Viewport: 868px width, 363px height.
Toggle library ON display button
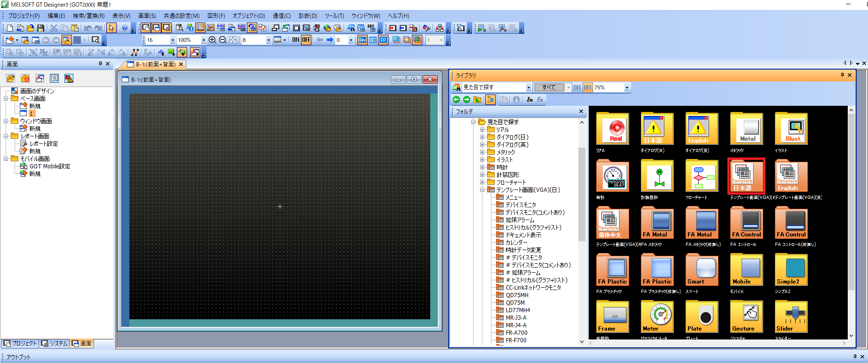tap(577, 87)
